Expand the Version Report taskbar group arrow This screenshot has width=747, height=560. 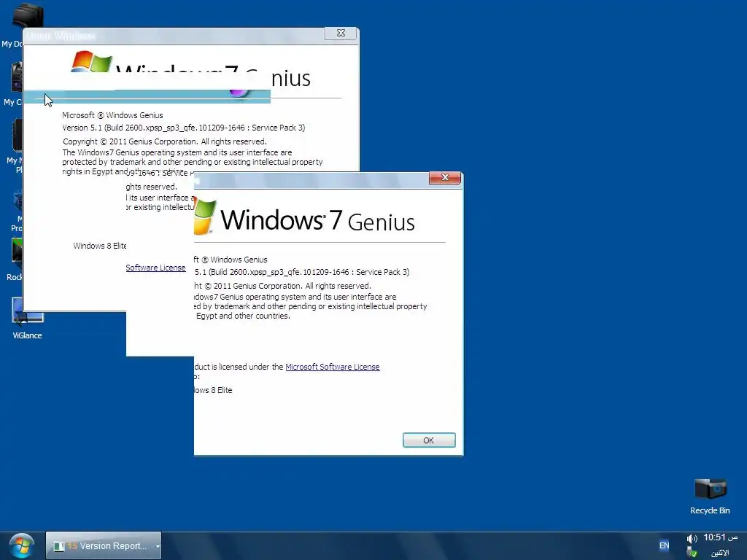(158, 546)
